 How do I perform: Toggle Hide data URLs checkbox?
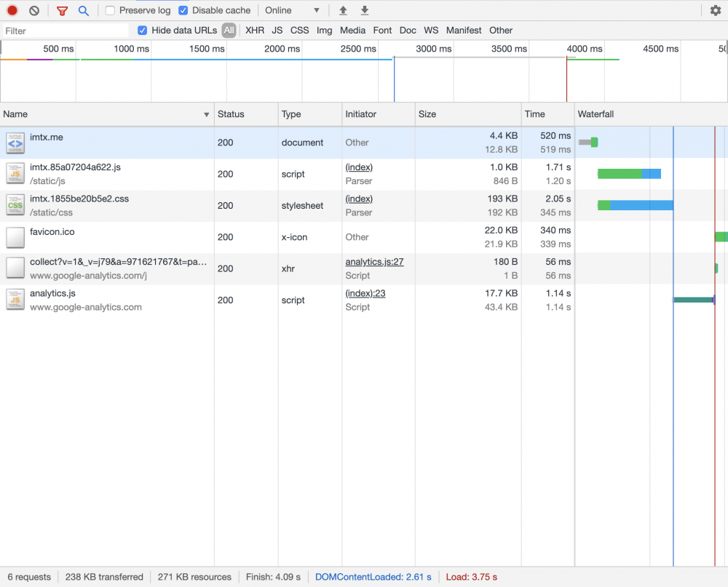(143, 31)
